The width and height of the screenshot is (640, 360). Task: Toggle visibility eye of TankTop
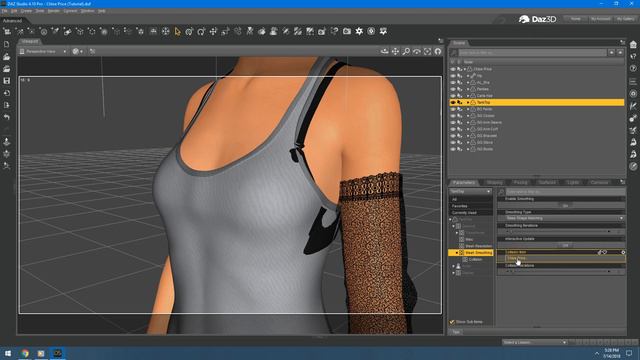click(x=453, y=102)
